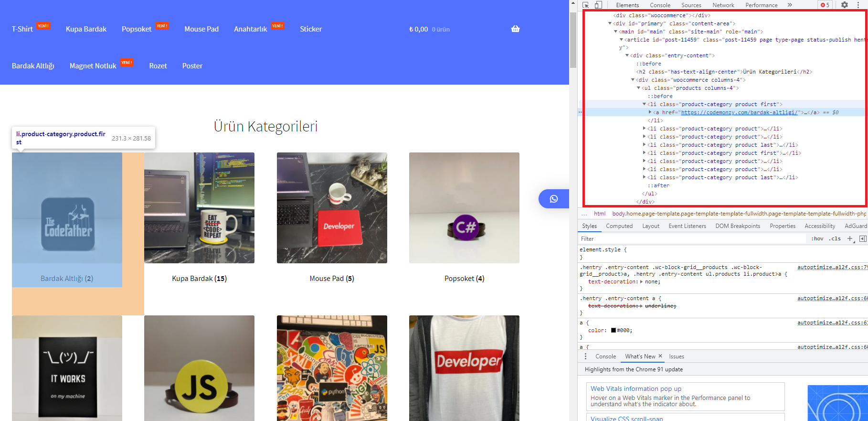Screen dimensions: 868x421
Task: Go to the Sticker menu item
Action: (x=311, y=29)
